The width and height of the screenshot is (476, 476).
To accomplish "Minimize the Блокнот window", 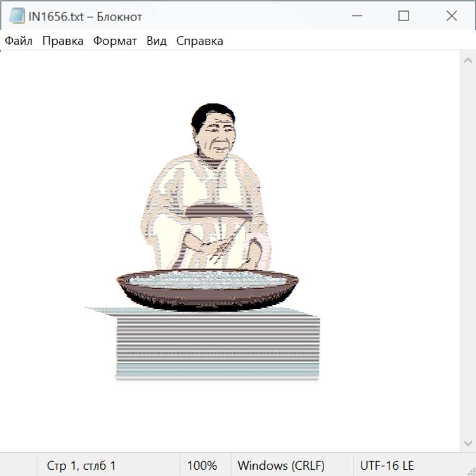I will [357, 16].
